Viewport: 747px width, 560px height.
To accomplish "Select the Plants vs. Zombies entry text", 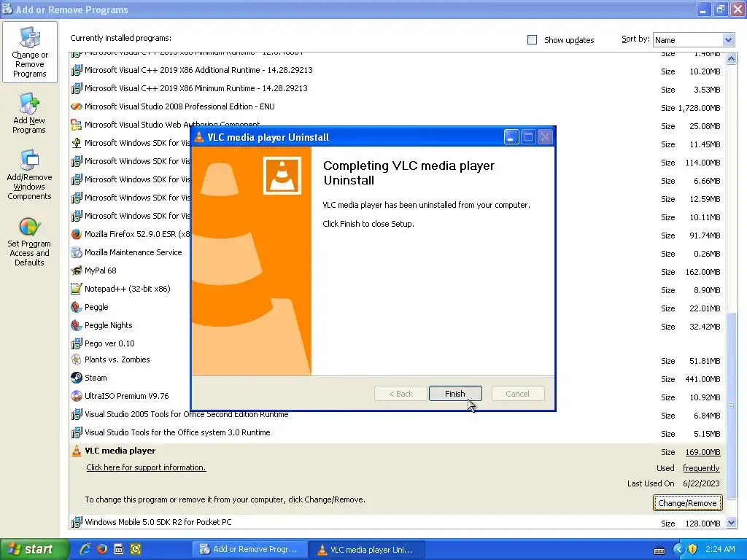I will point(117,359).
